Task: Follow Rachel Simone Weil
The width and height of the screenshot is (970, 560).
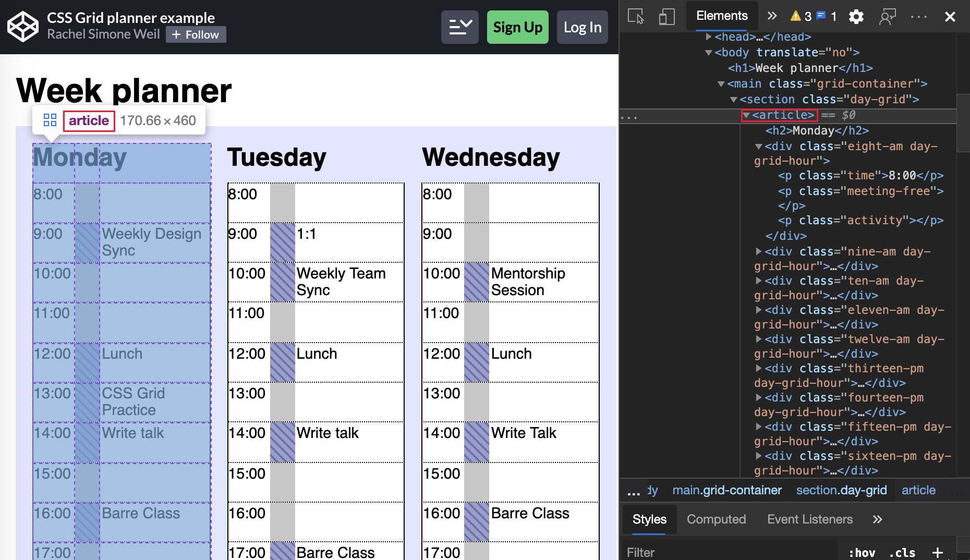Action: [x=196, y=34]
